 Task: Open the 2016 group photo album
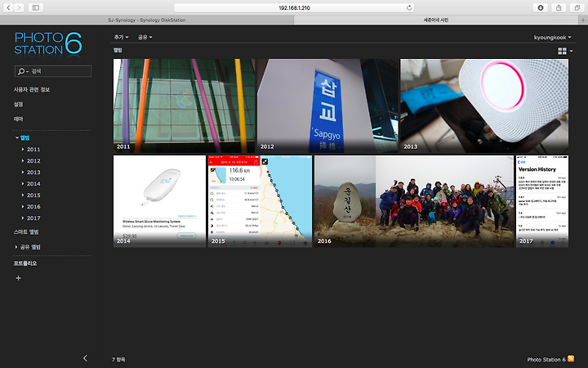[414, 201]
